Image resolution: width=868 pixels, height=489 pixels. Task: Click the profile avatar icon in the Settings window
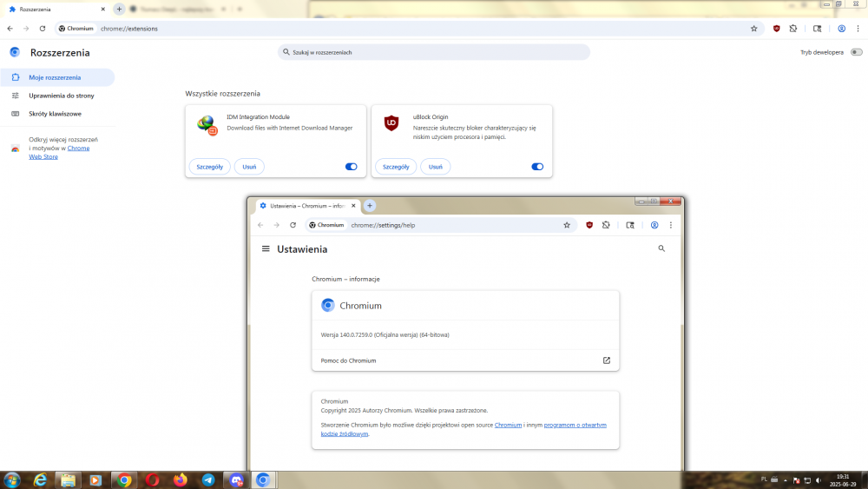[x=654, y=225]
